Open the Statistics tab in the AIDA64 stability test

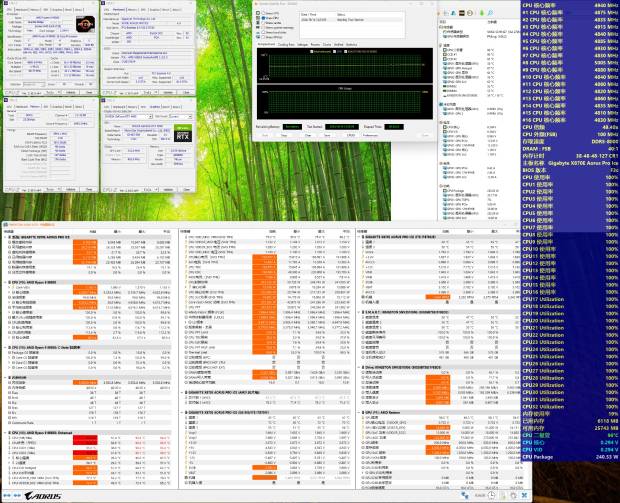click(x=352, y=45)
